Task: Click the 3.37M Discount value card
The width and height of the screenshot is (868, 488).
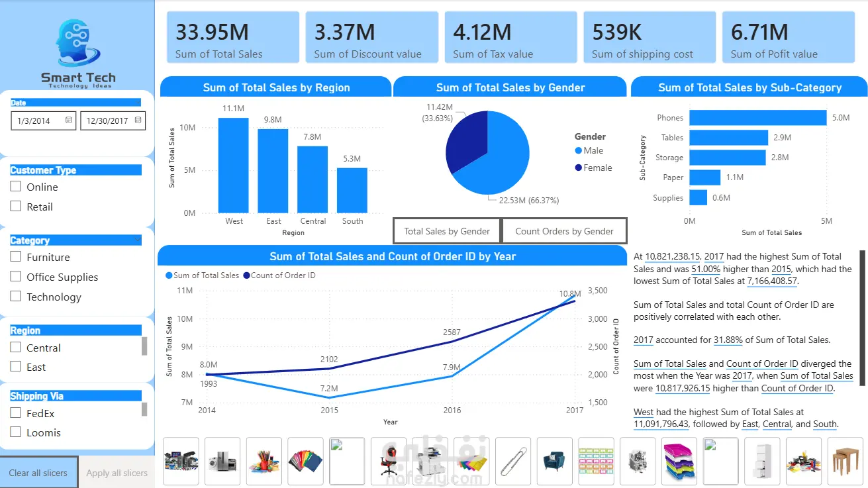Action: pyautogui.click(x=371, y=38)
